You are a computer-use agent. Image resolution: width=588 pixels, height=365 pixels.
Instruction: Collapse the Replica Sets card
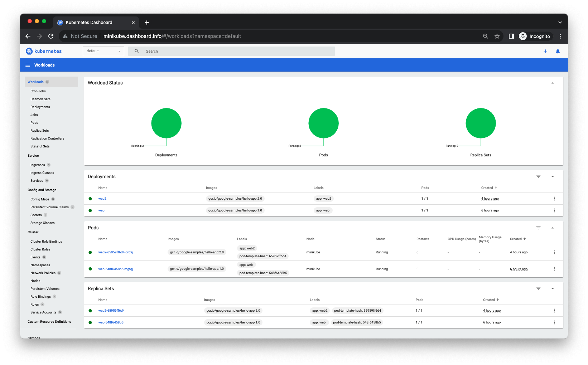tap(553, 288)
